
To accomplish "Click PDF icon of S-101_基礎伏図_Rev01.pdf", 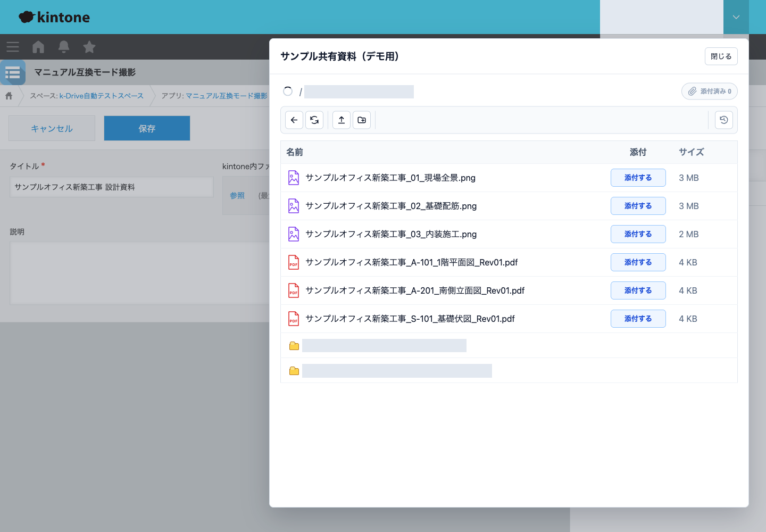I will click(x=294, y=319).
